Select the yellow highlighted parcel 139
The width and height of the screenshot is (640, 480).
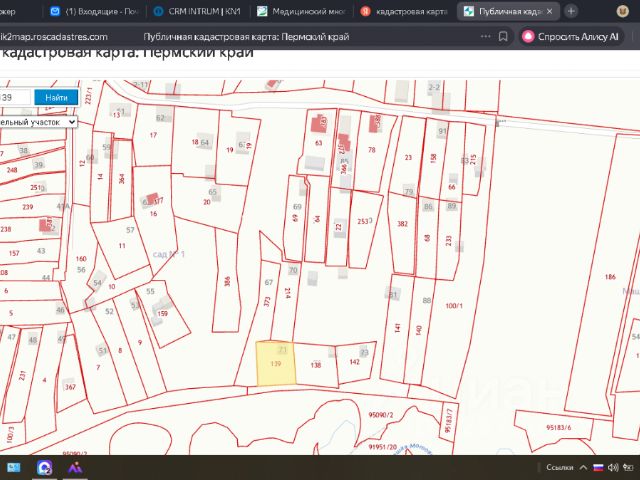[x=276, y=363]
